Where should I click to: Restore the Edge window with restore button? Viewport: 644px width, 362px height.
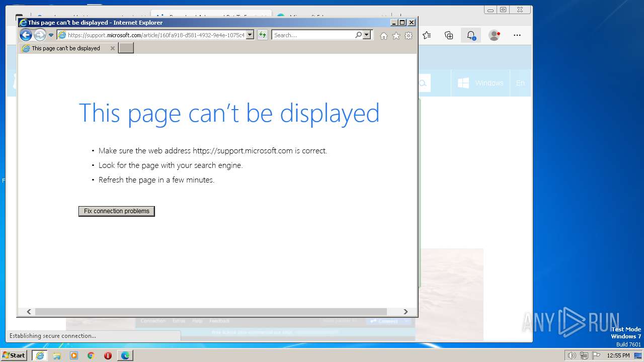pos(503,10)
